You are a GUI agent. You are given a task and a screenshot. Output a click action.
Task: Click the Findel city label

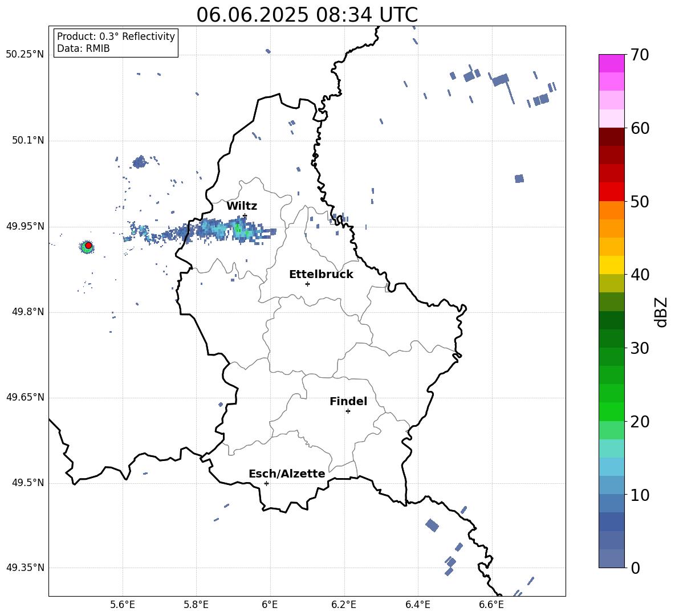[x=348, y=401]
